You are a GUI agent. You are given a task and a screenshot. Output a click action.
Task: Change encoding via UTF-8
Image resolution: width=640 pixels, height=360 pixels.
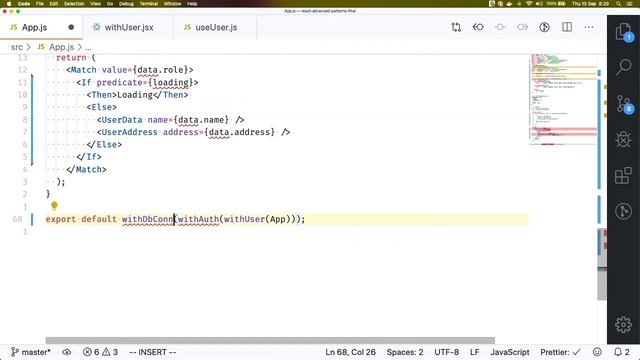[447, 352]
